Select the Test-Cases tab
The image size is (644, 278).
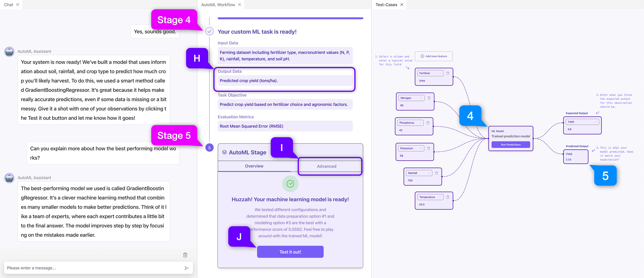[x=386, y=5]
